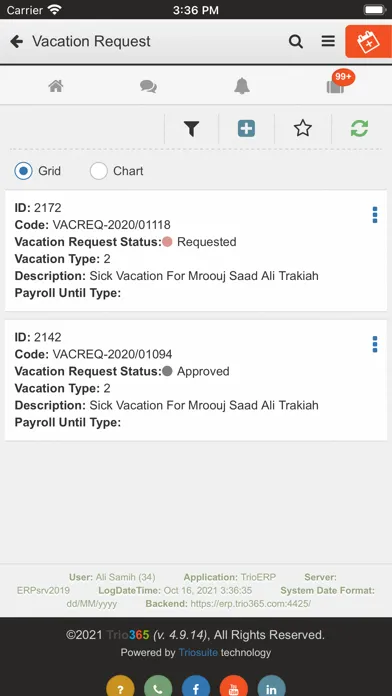
Task: Open search with the magnifier icon
Action: click(296, 42)
